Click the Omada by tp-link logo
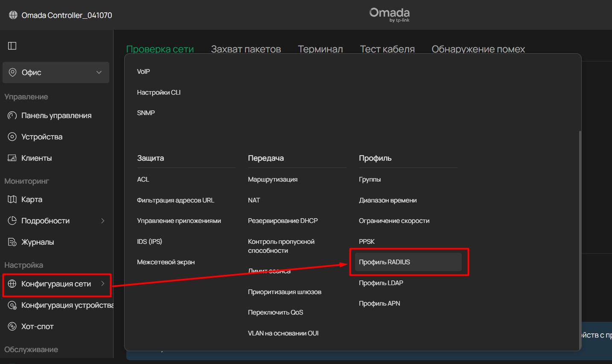Viewport: 612px width, 364px height. tap(389, 14)
